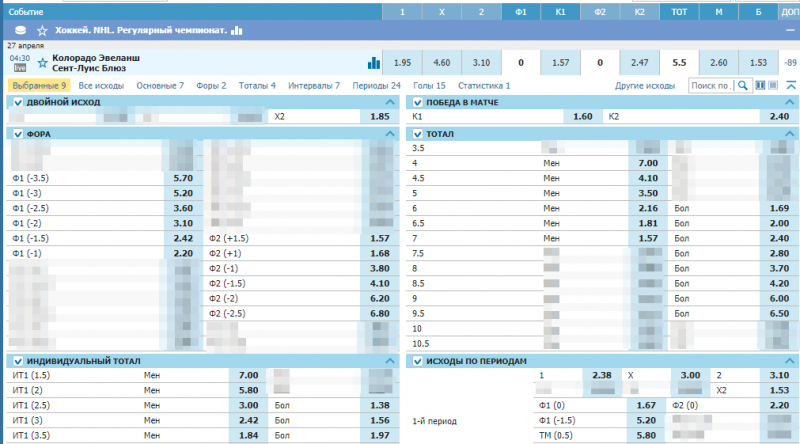
Task: Pick Ф1 (-3.5) odds 5.70
Action: click(x=182, y=178)
